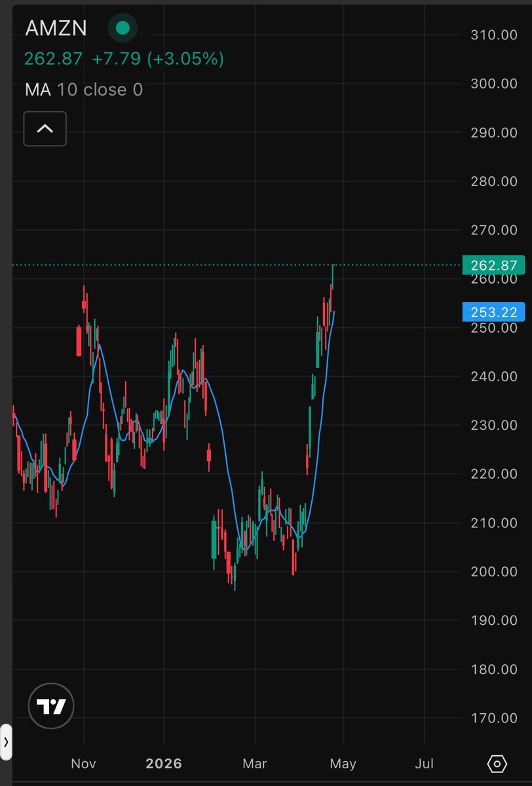Image resolution: width=532 pixels, height=786 pixels.
Task: Click the Mar date label on the time axis
Action: pyautogui.click(x=255, y=764)
